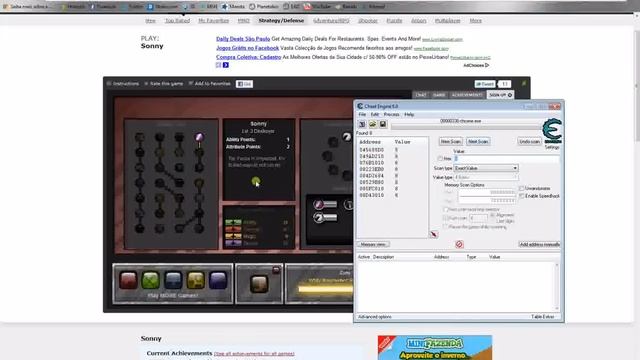Open the My Favorites category tab
640x360 pixels.
coord(213,20)
